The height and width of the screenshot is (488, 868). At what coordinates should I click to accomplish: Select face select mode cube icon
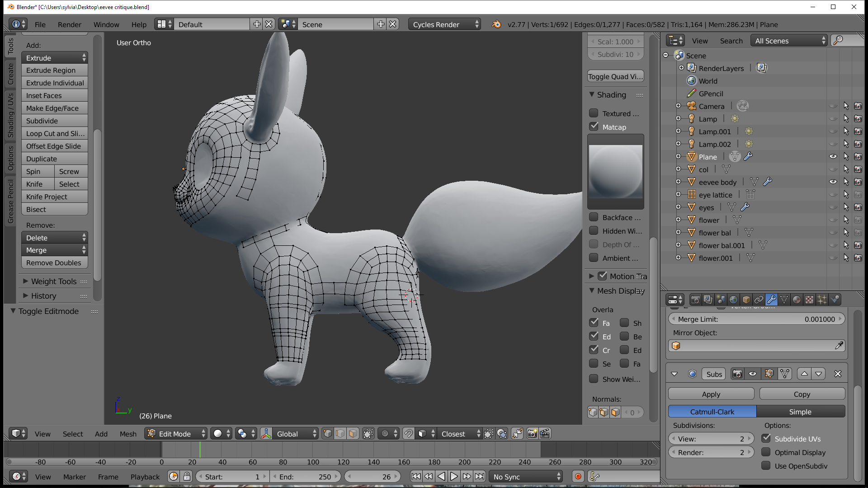pos(353,434)
